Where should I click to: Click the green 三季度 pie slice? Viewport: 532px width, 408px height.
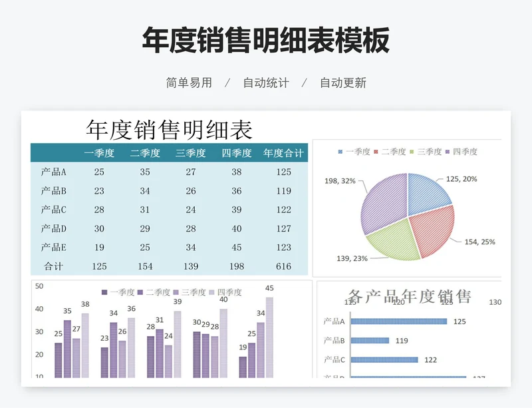(x=397, y=243)
